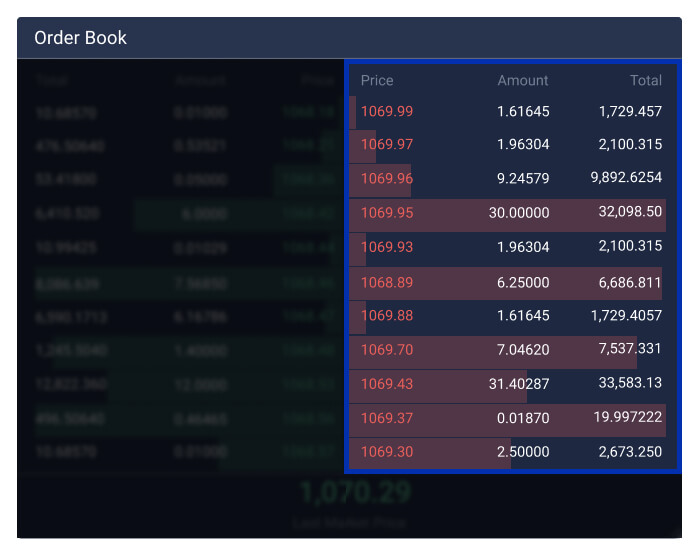Select the 1068.89 ask price

coord(387,283)
